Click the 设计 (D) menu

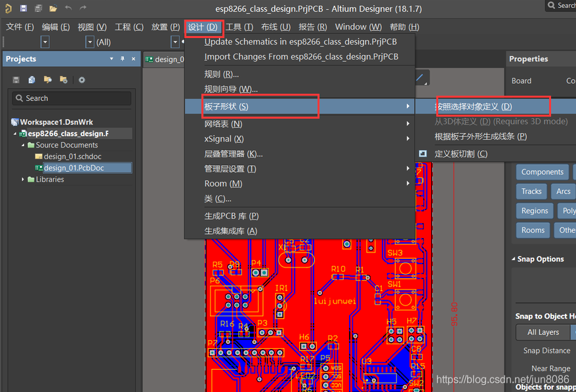coord(203,27)
